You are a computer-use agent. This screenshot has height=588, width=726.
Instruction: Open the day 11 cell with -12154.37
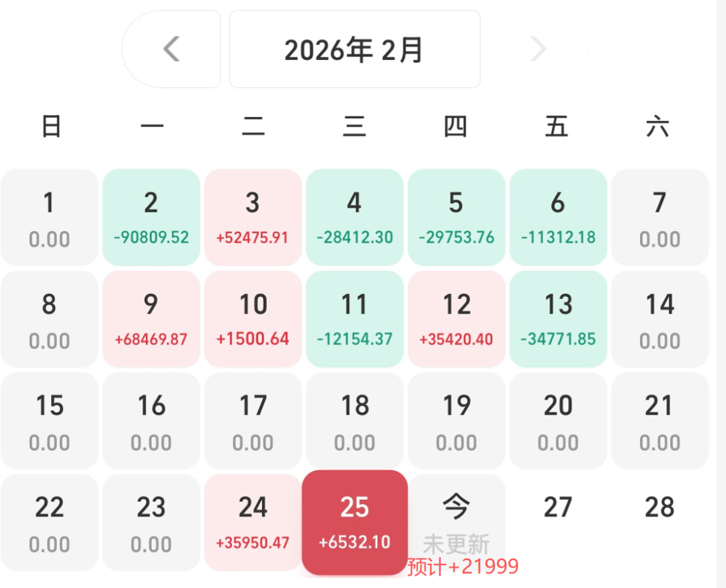tap(355, 319)
